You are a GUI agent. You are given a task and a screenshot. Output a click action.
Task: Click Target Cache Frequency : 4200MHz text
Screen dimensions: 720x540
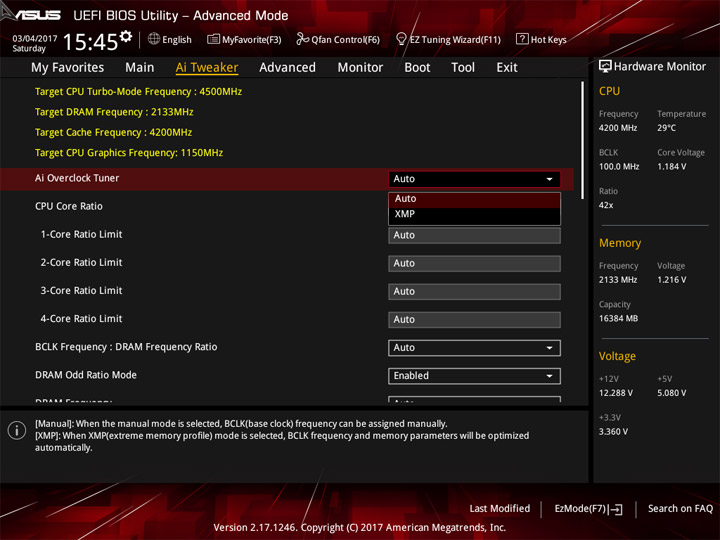click(x=113, y=132)
